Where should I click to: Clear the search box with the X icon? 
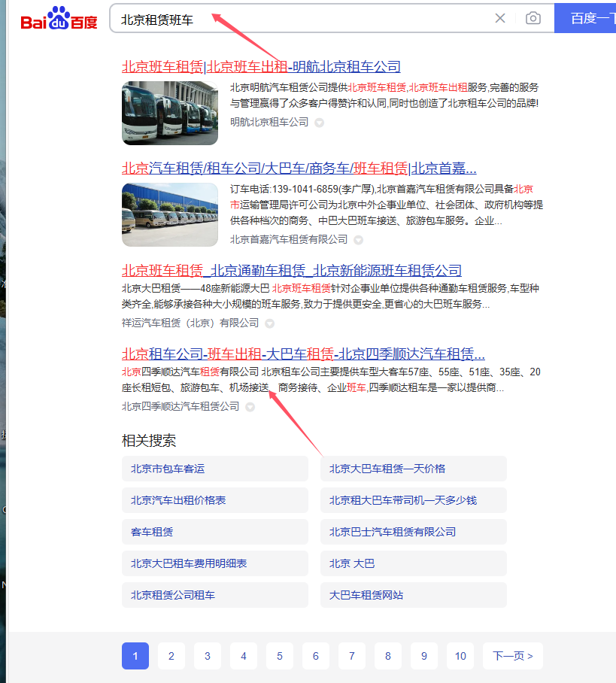tap(500, 18)
